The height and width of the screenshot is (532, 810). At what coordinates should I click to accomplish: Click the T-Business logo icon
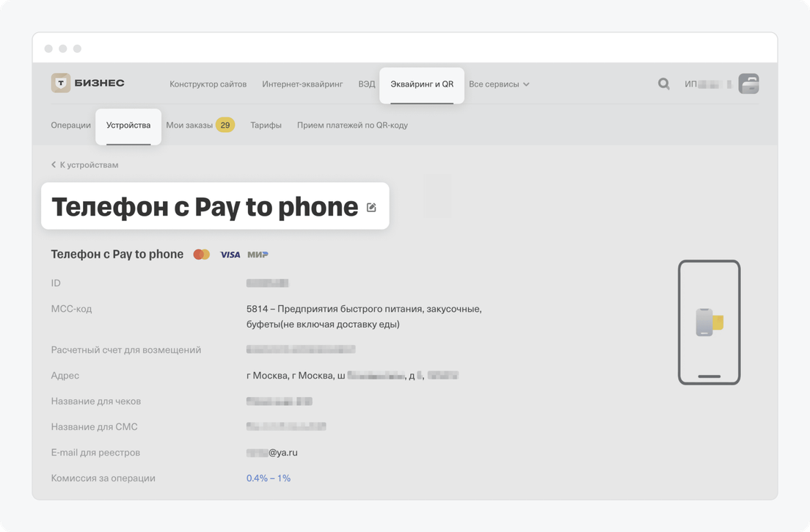tap(61, 83)
